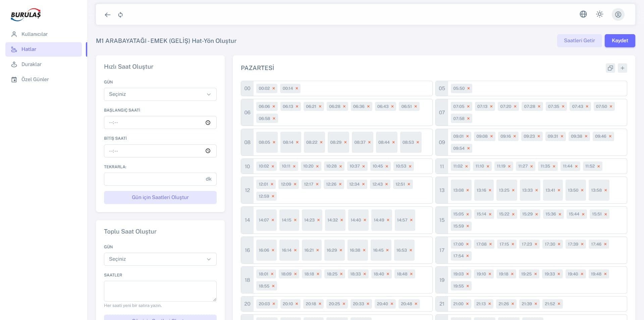
Task: Open the user profile avatar menu
Action: [618, 14]
